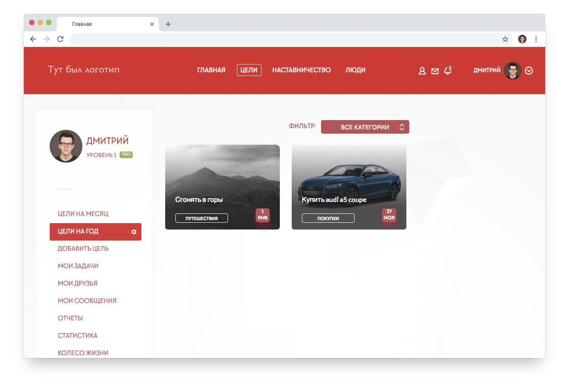Screen dimensions: 569x392
Task: Click the 1 ЯНВ date badge
Action: [262, 215]
